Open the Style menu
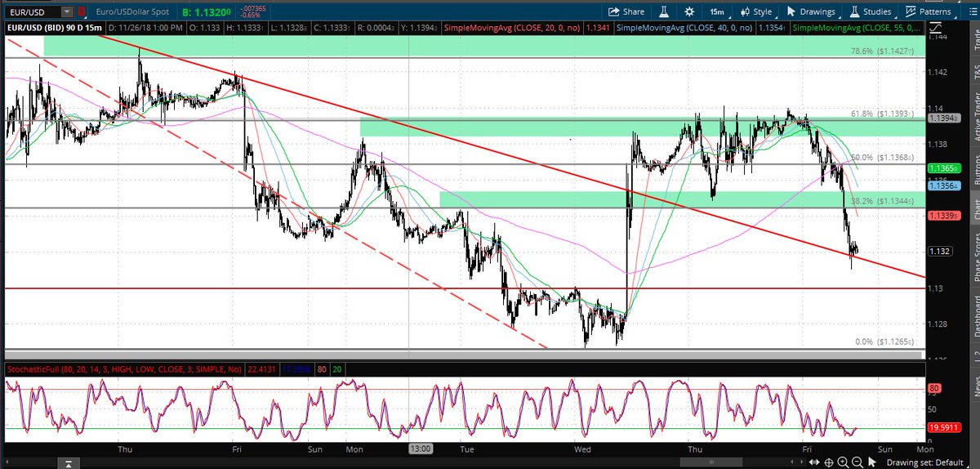Viewport: 980px width, 469px height. pos(755,12)
